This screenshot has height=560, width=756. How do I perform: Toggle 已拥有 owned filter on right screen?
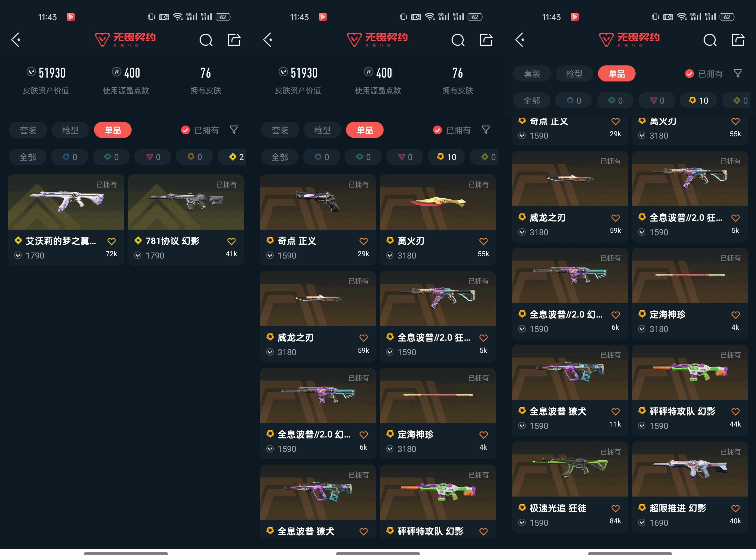point(689,74)
